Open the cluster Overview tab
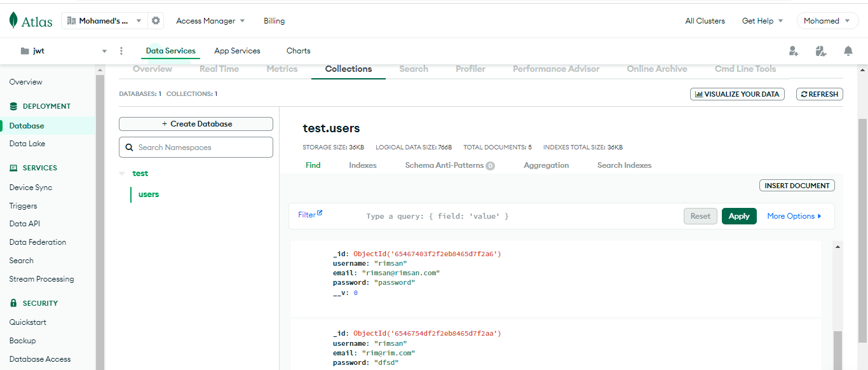Screen dimensions: 868x370 pyautogui.click(x=153, y=69)
